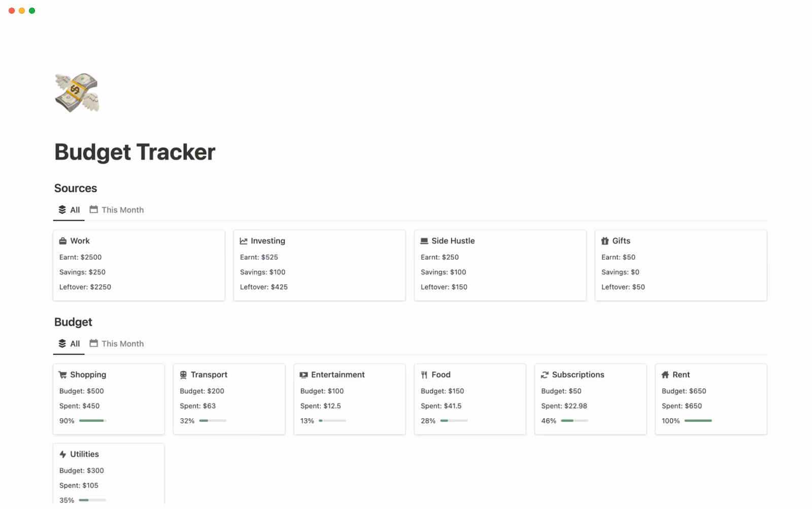Click the green traffic light button
The width and height of the screenshot is (812, 509).
(x=32, y=10)
